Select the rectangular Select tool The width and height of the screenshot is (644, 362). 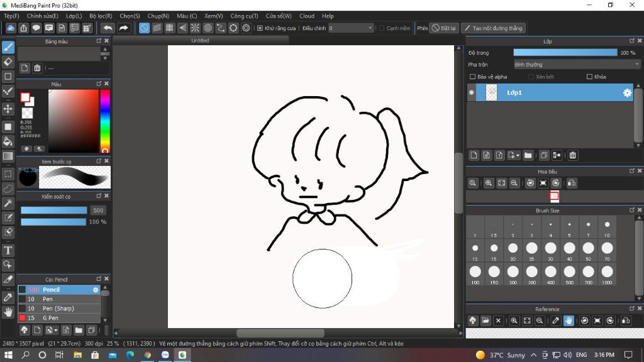pyautogui.click(x=8, y=174)
